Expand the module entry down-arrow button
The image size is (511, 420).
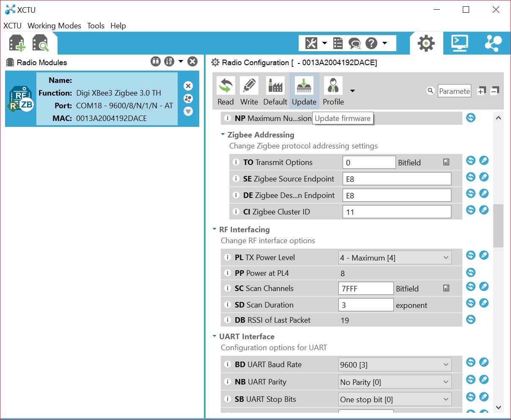click(188, 111)
